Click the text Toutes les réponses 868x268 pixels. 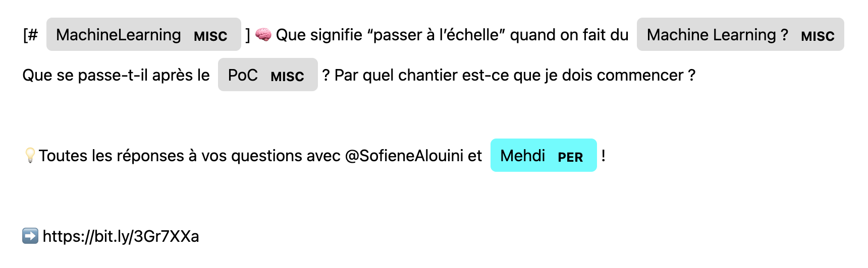111,156
